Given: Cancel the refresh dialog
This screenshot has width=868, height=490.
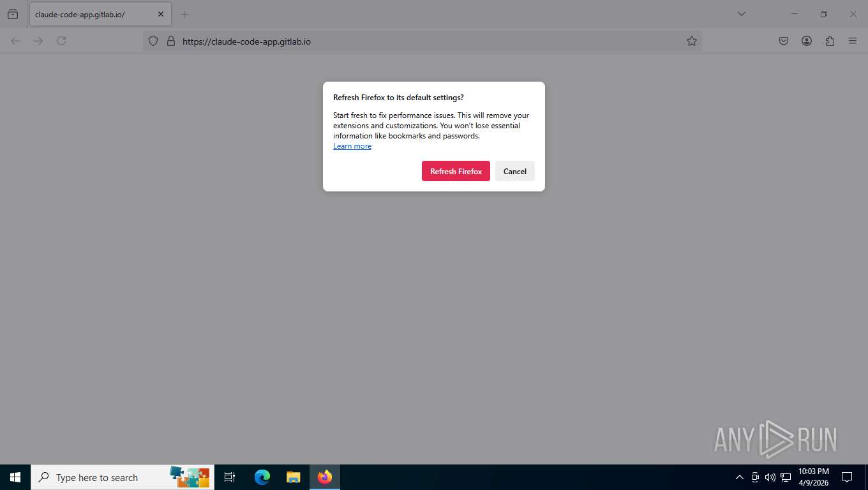Looking at the screenshot, I should click(x=514, y=171).
